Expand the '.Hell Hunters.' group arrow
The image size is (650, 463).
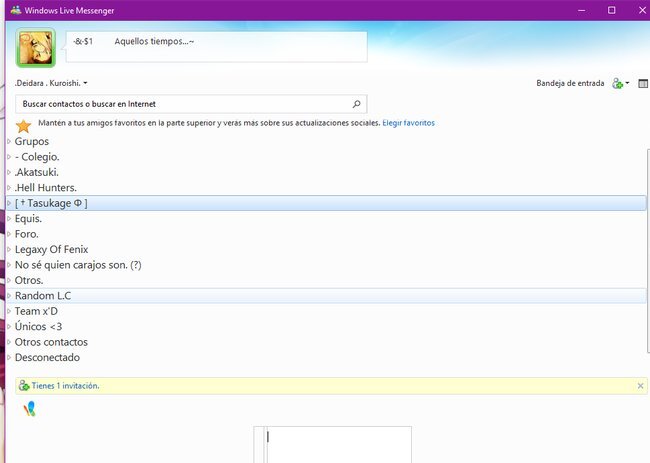click(x=9, y=188)
